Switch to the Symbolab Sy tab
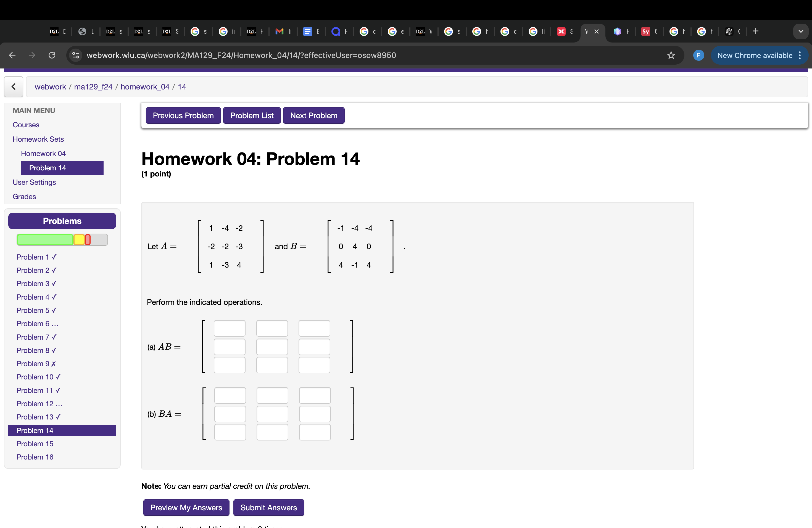The height and width of the screenshot is (528, 812). click(x=650, y=31)
